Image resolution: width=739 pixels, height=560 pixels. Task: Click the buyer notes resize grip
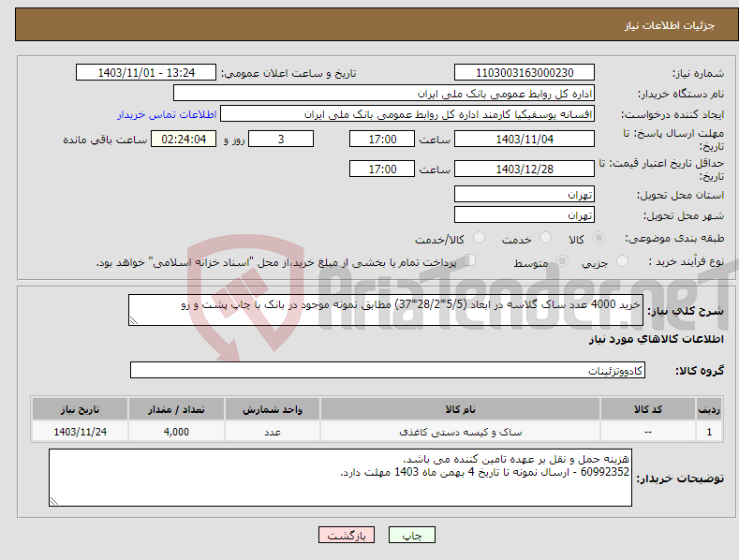53,502
